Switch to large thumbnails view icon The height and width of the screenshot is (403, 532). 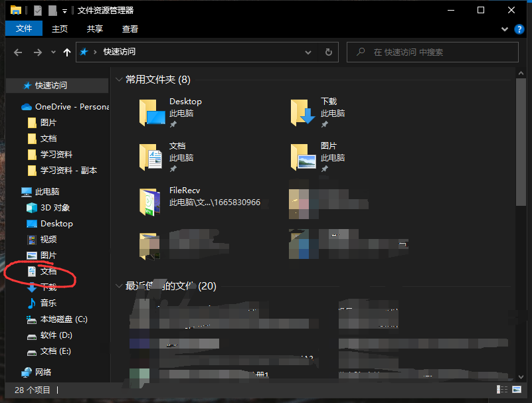point(516,390)
